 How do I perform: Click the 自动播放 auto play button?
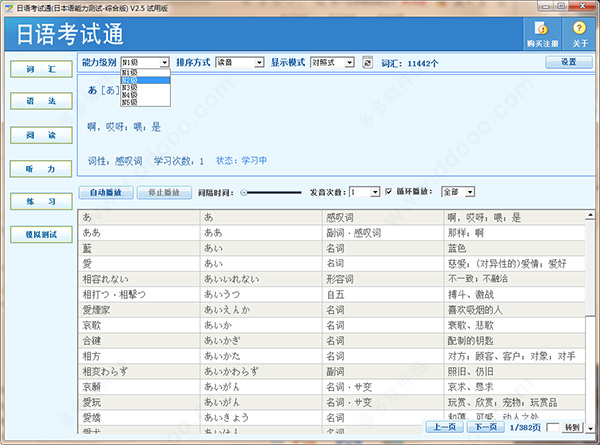coord(106,192)
